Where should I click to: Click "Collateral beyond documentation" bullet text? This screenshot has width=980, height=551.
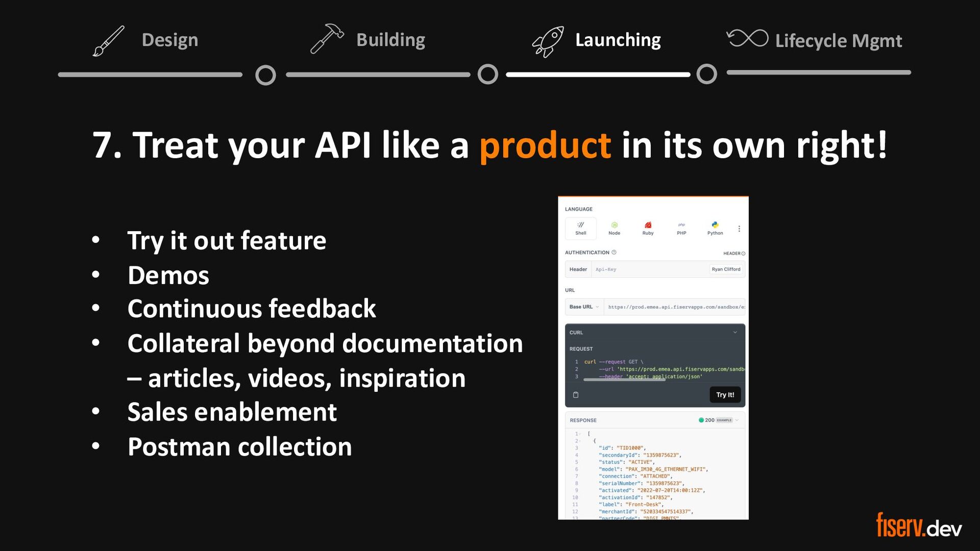325,343
